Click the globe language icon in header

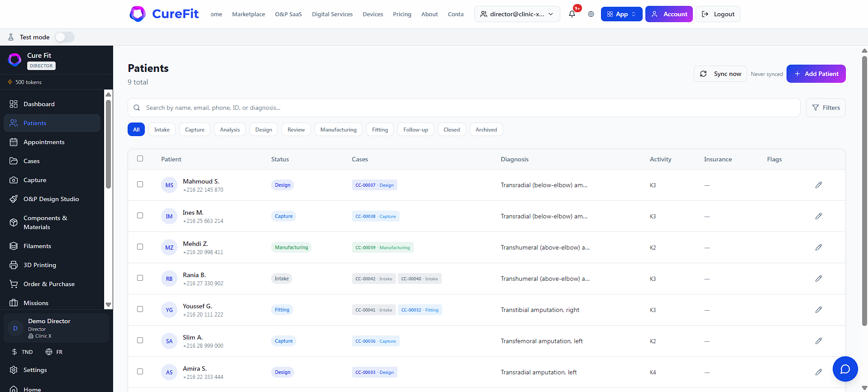(x=591, y=14)
